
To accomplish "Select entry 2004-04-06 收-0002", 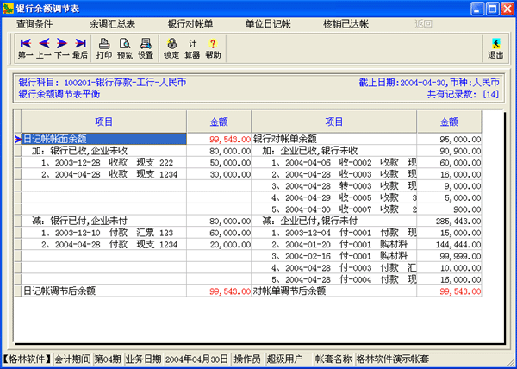I will point(334,162).
